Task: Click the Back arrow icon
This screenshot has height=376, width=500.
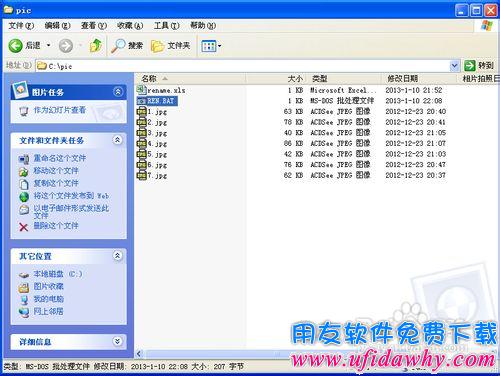Action: click(15, 46)
